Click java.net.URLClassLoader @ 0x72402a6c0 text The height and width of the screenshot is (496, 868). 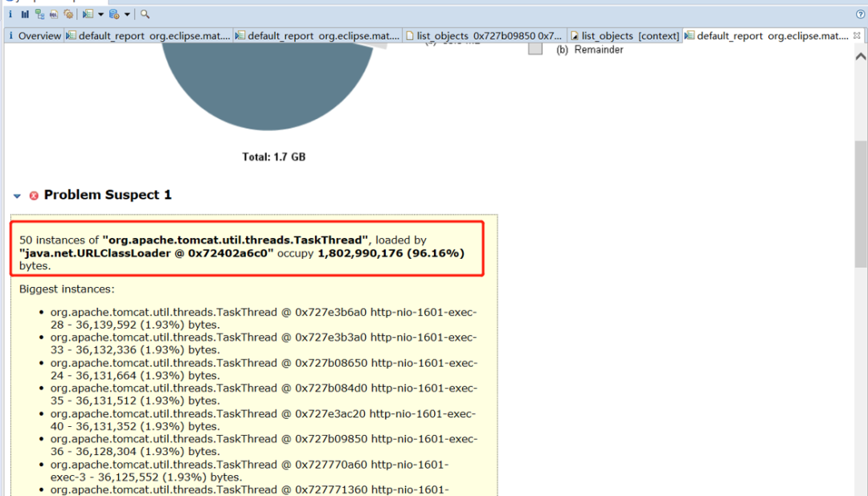(147, 253)
